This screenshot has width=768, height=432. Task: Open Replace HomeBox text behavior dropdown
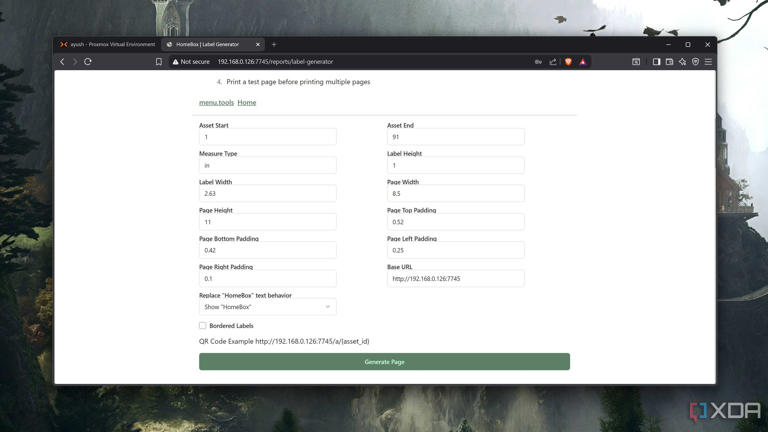(x=267, y=307)
